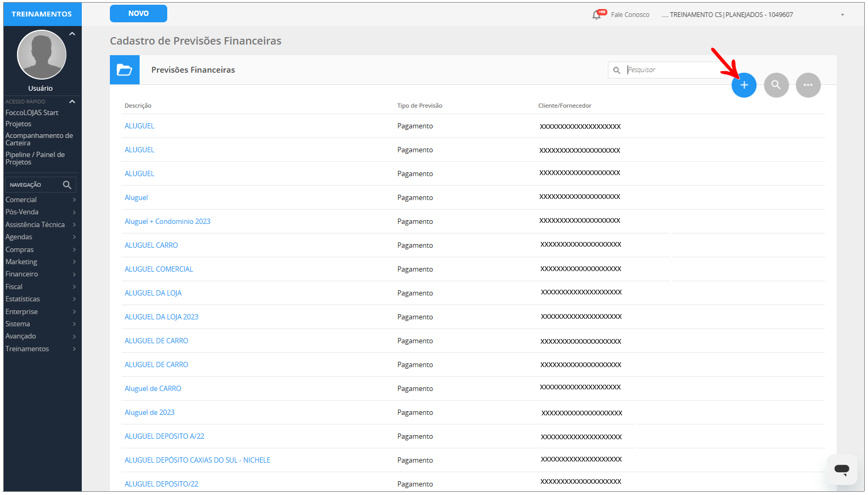This screenshot has height=495, width=868.
Task: Open ALUGUEL DEPÓSITO CAXIAS DO SUL - NICHELE
Action: [197, 461]
